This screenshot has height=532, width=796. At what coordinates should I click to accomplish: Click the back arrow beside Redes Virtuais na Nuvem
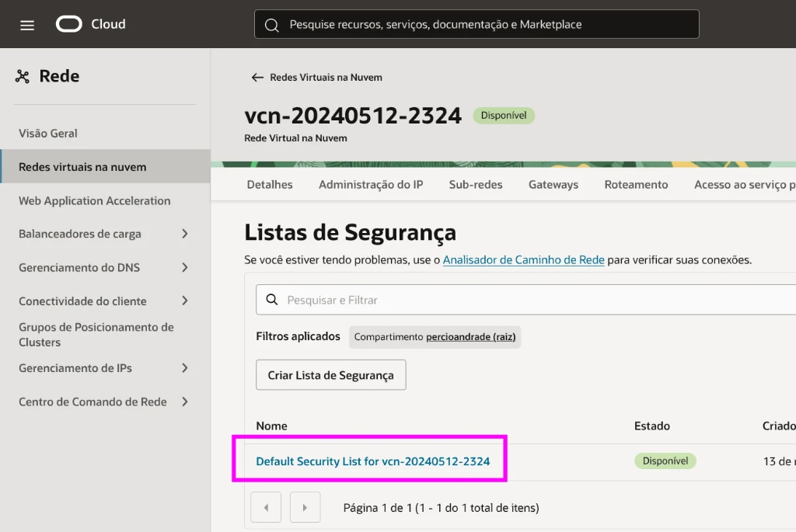(x=257, y=77)
